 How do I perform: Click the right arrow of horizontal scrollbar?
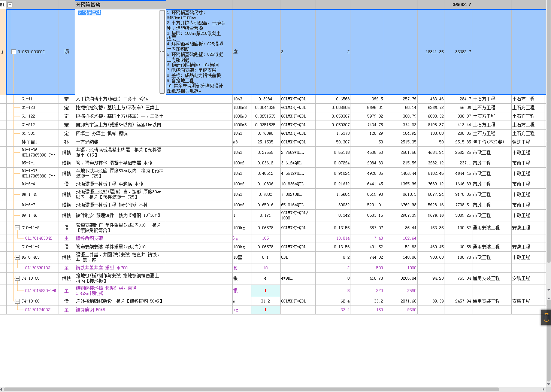pyautogui.click(x=544, y=389)
